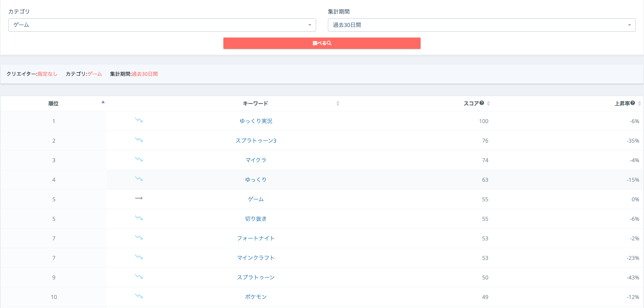Open the フォートナイト keyword link
The height and width of the screenshot is (308, 644).
(x=256, y=238)
